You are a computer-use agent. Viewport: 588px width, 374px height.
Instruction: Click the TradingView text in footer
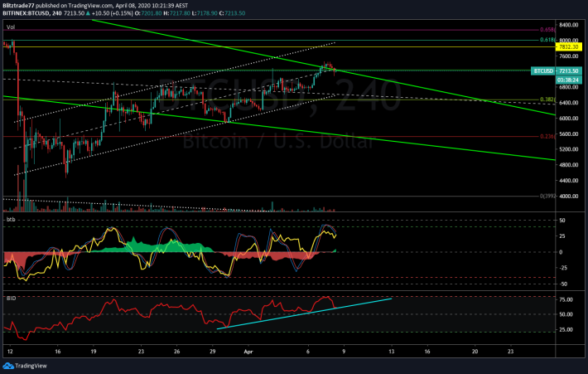click(31, 366)
